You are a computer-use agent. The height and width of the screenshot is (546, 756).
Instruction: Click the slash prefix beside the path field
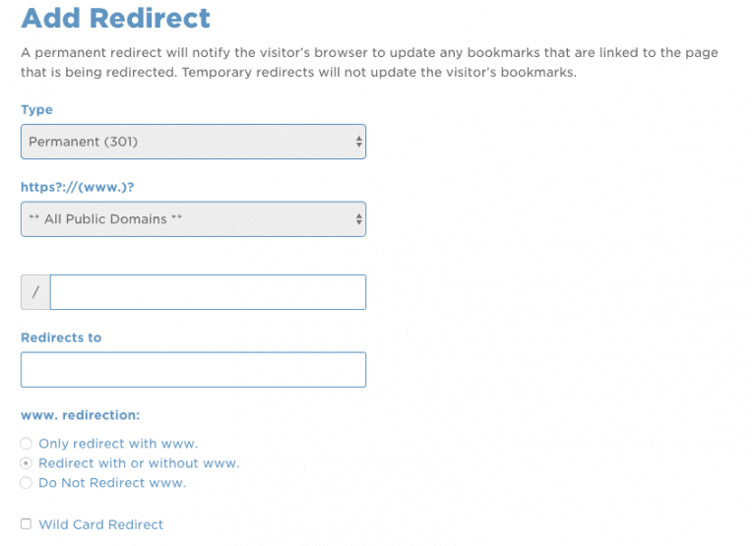click(x=35, y=292)
